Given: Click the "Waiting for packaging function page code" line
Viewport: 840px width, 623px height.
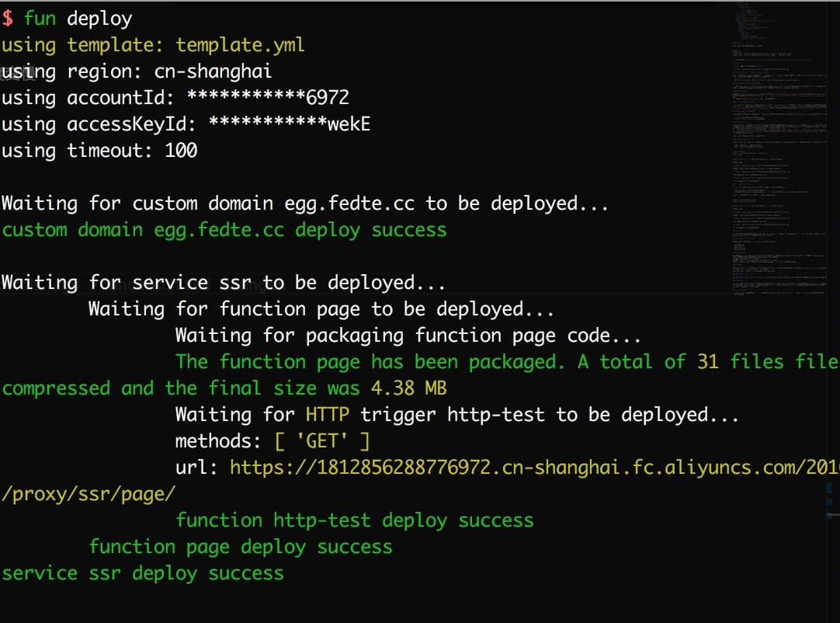Looking at the screenshot, I should [408, 336].
